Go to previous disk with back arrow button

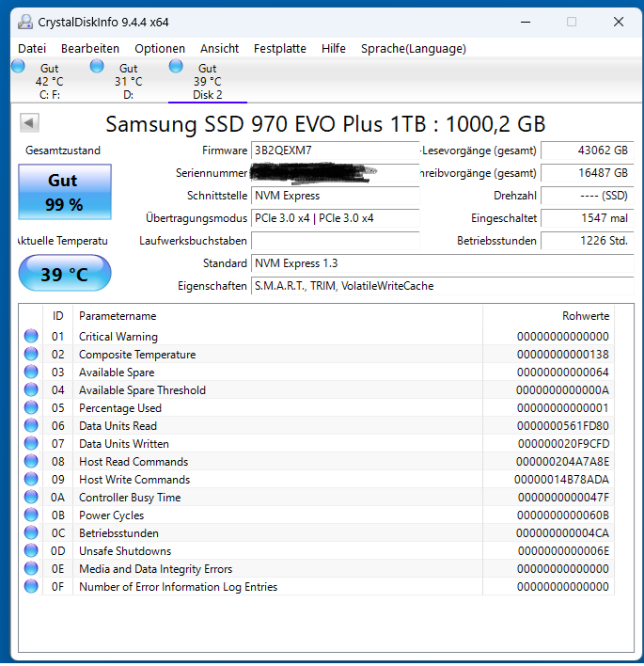click(29, 123)
